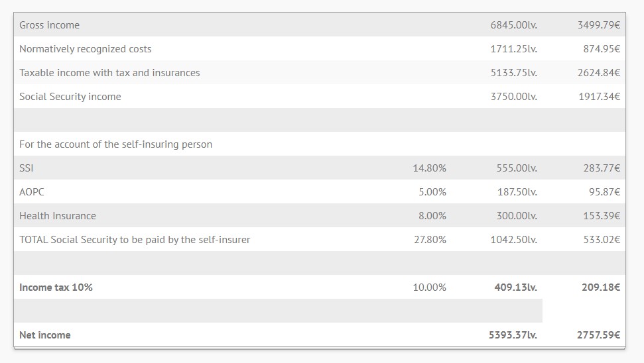Select the 6845.00lv. gross income value
Image resolution: width=644 pixels, height=363 pixels.
coord(513,25)
